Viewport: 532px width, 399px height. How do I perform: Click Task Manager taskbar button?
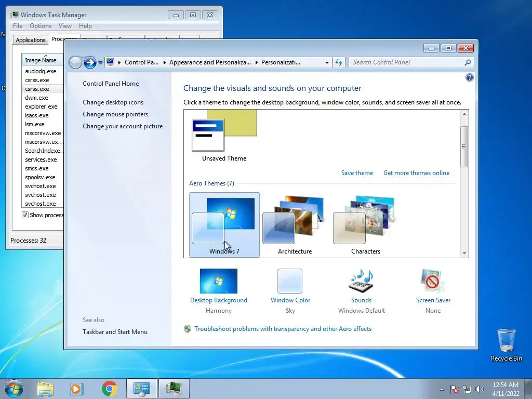click(174, 389)
